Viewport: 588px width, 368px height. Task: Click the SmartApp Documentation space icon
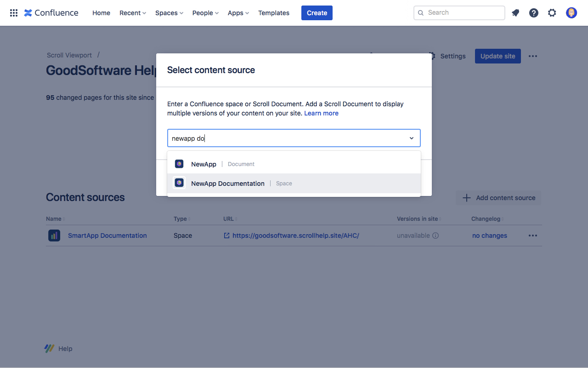pos(54,236)
